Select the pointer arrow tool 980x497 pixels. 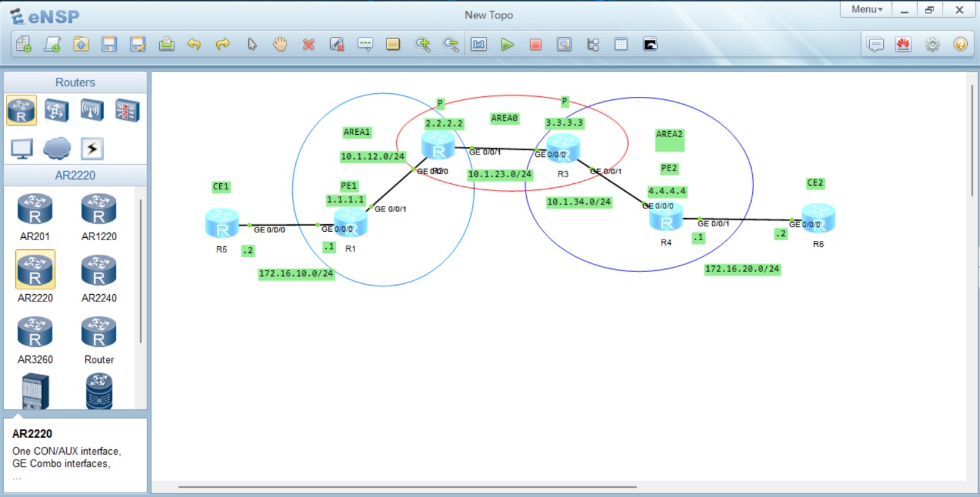(252, 44)
